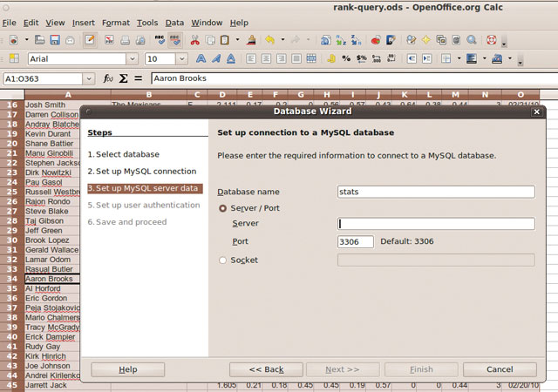558x392 pixels.
Task: Click Export as PDF icon
Action: pyautogui.click(x=109, y=40)
